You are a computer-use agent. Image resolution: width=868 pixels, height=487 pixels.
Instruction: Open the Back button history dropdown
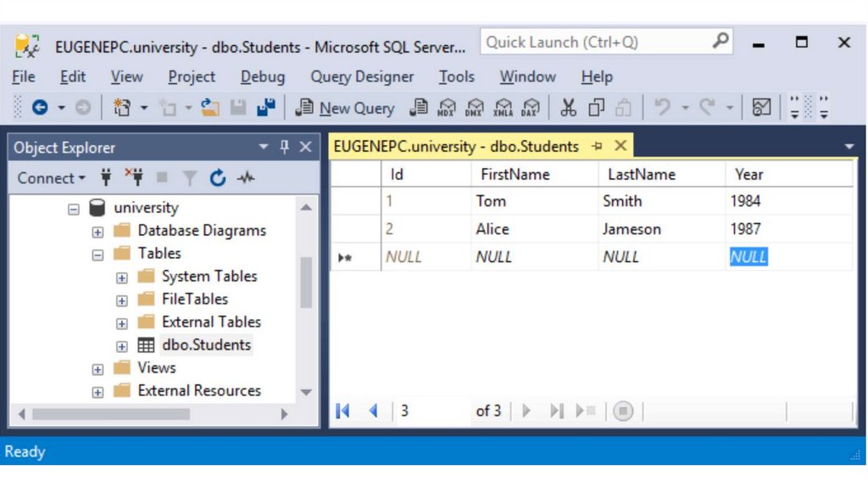tap(61, 108)
